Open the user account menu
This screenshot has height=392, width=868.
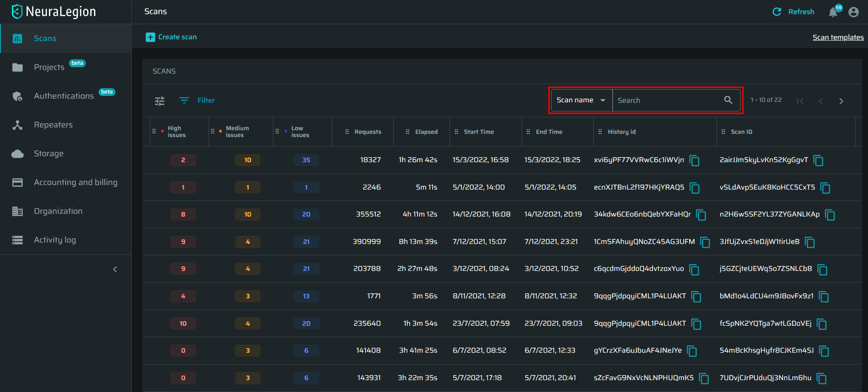(x=853, y=12)
